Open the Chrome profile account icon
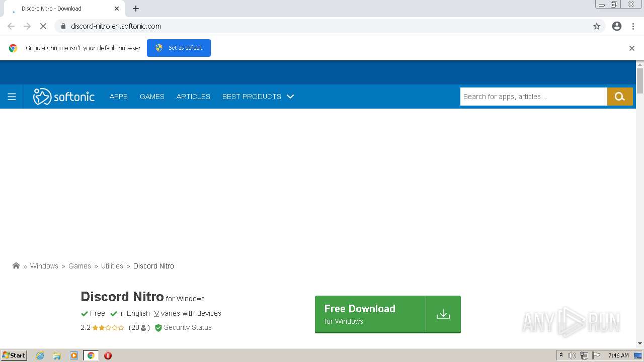Viewport: 644px width, 362px height. 617,26
